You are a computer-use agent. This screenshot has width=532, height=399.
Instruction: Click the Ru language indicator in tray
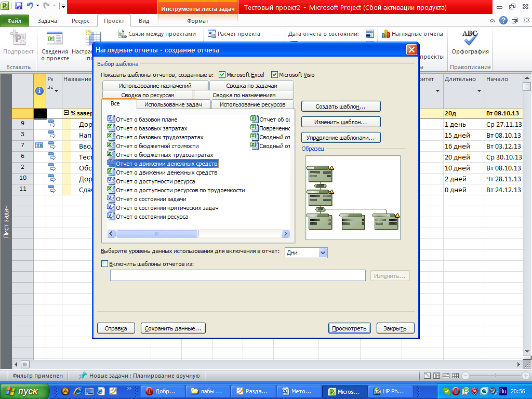503,391
